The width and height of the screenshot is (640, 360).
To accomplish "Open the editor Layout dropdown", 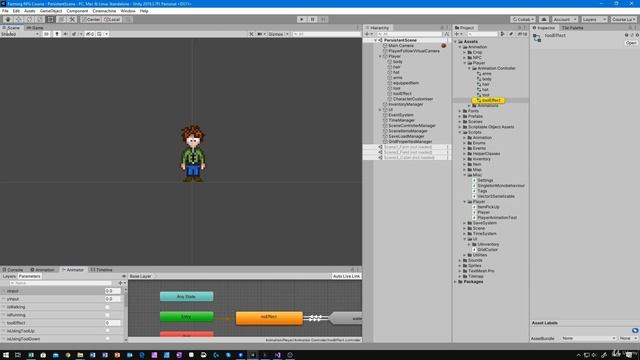I will (623, 19).
